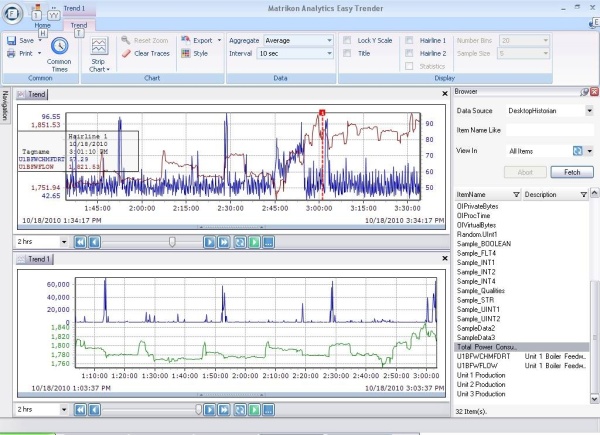Step forward in the upper trend

tap(209, 242)
